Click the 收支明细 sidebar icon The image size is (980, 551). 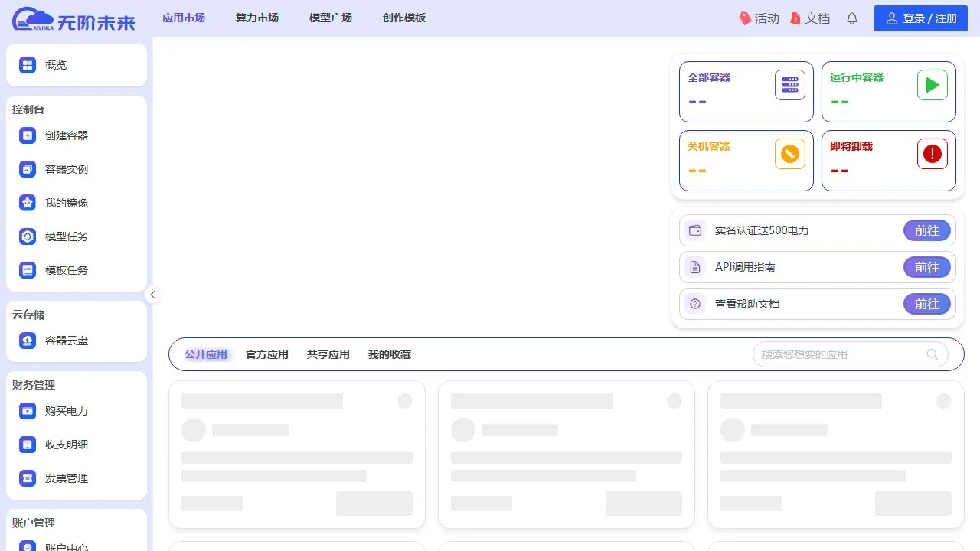tap(28, 445)
